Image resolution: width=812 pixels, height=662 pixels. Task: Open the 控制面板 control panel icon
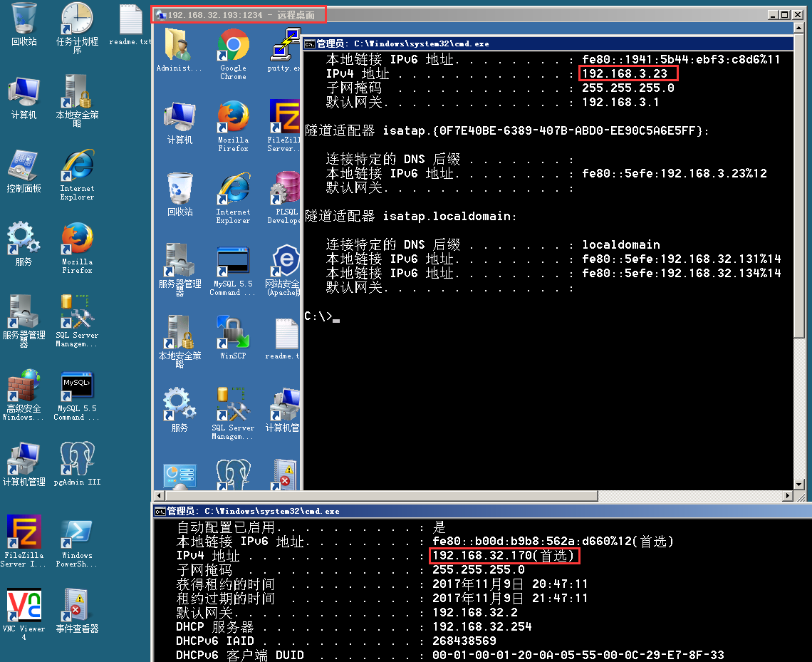[24, 172]
